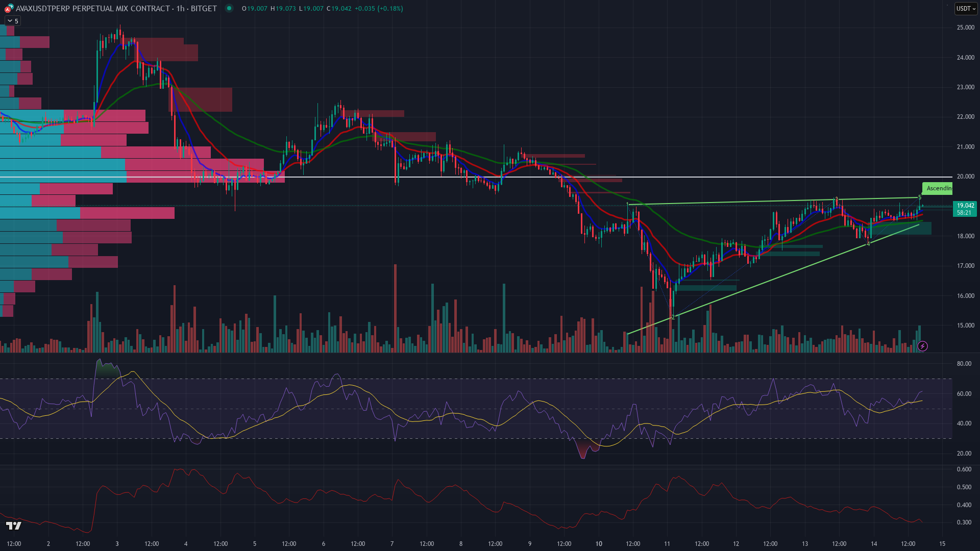The image size is (980, 551).
Task: Select the Ascending pattern label
Action: (938, 188)
